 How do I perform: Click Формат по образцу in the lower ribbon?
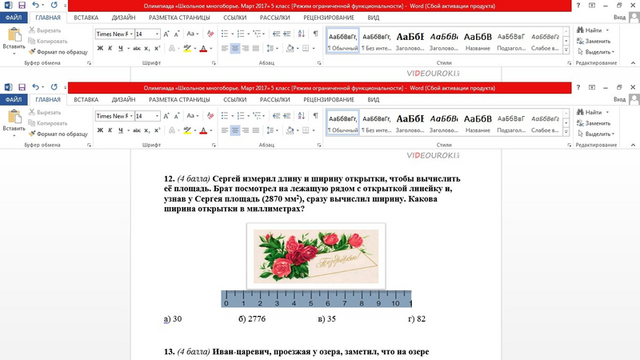pos(58,133)
